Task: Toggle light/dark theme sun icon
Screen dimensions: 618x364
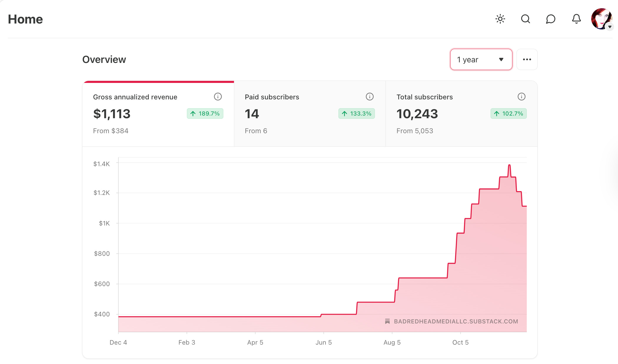Action: pos(500,19)
